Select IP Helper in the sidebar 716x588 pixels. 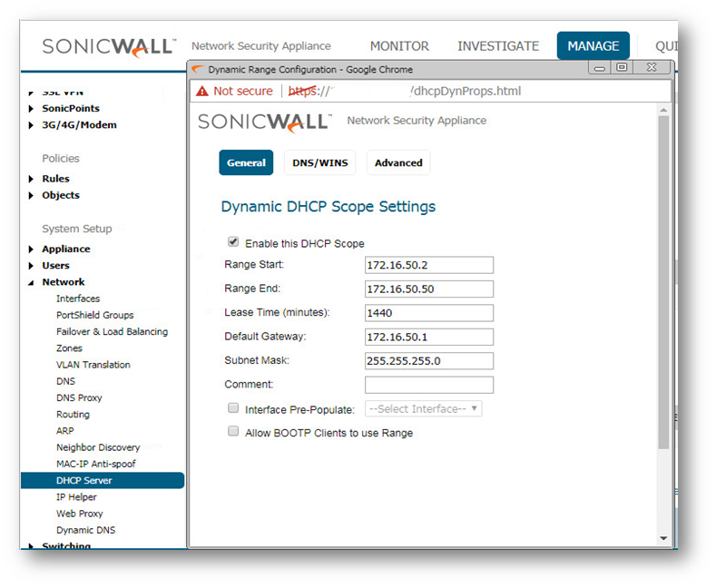point(76,497)
